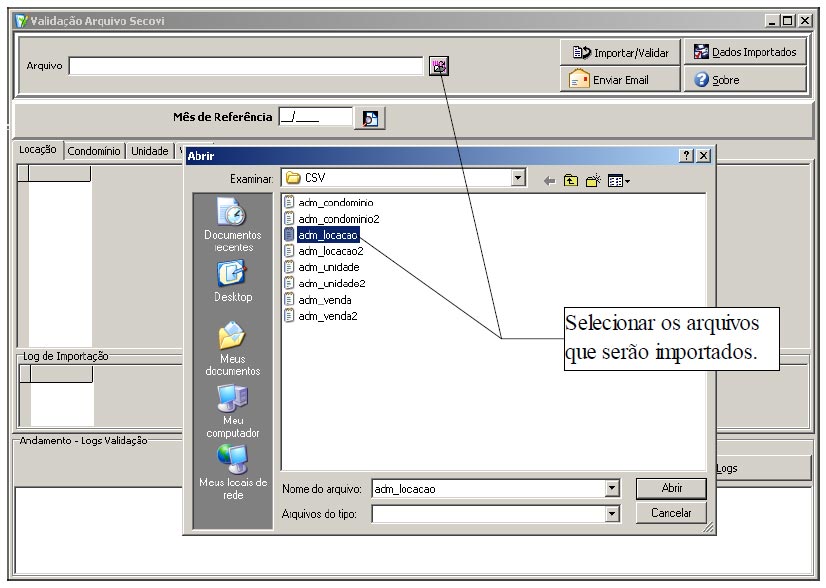Open the view menu icon in the dialog toolbar
This screenshot has height=588, width=826.
coord(618,179)
